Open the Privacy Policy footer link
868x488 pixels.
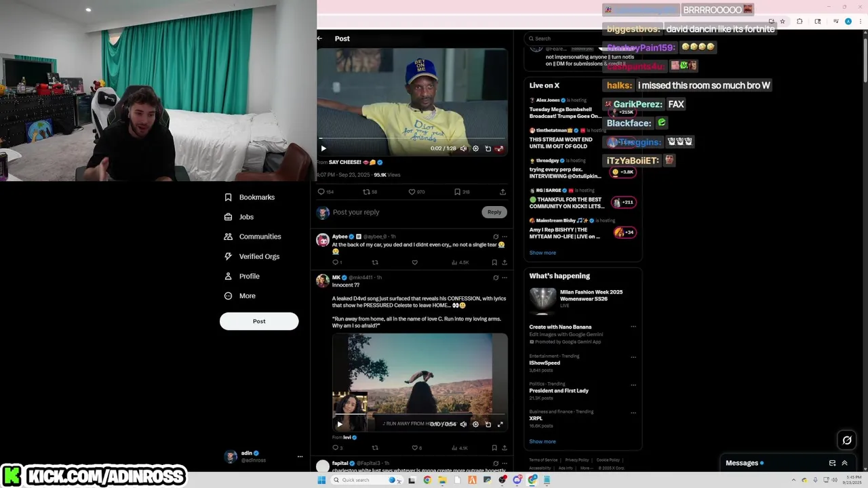(x=577, y=460)
